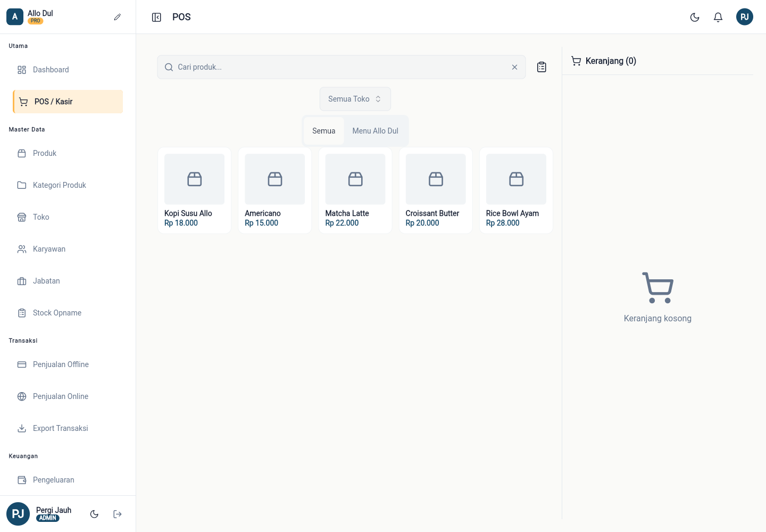Click the Cari produk search field

click(x=342, y=67)
